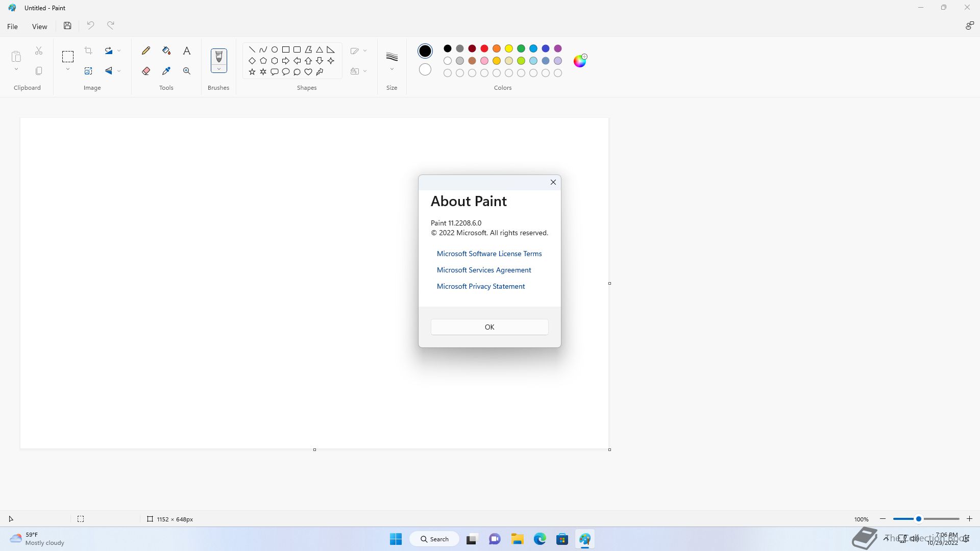980x551 pixels.
Task: Open the shape Outline dropdown
Action: [359, 51]
